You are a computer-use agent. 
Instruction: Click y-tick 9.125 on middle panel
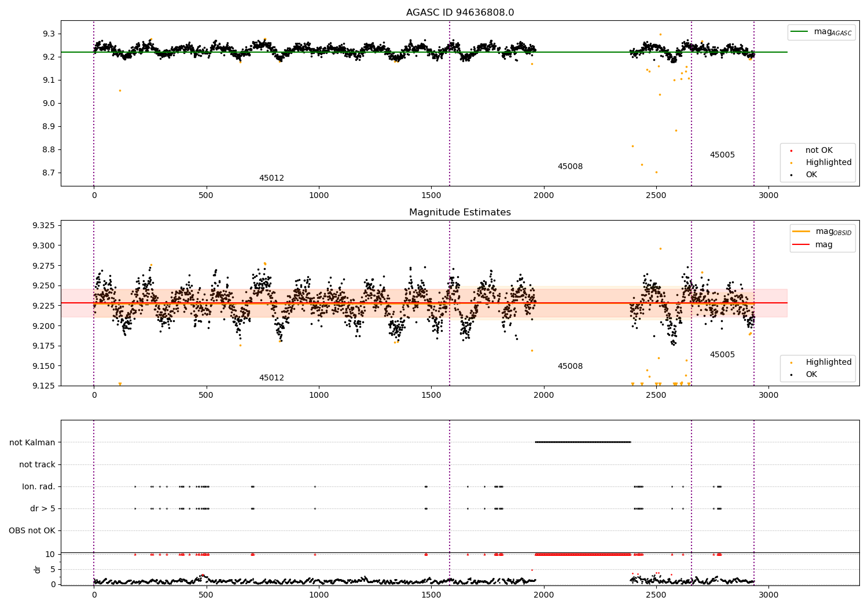tap(44, 386)
